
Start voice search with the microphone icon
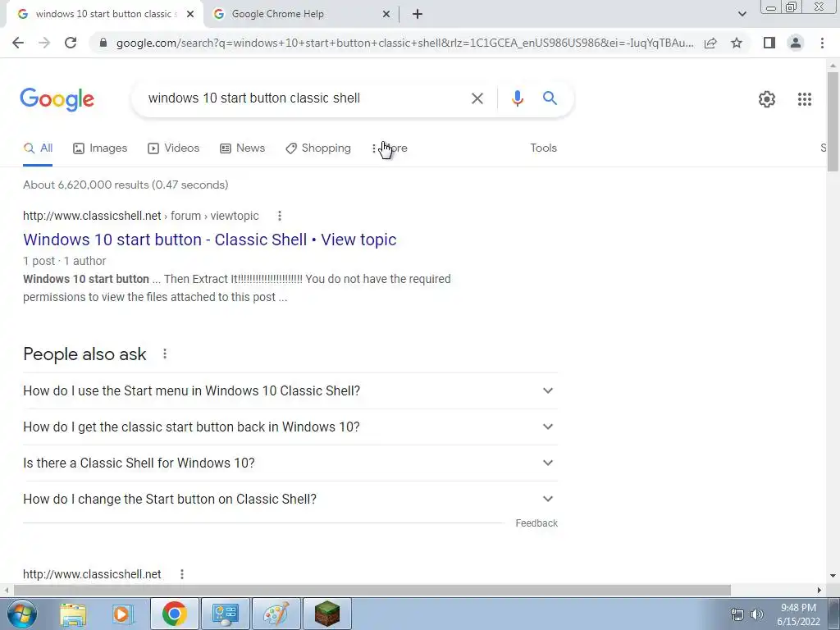pos(517,98)
